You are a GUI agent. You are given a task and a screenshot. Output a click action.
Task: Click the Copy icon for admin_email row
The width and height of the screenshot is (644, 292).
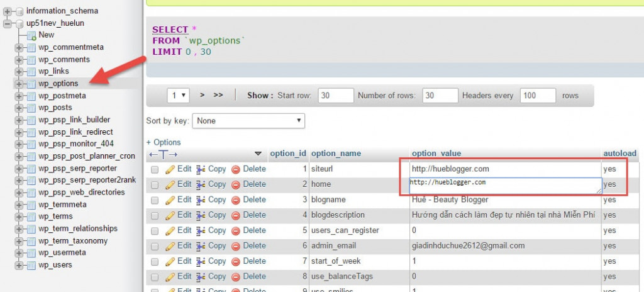[201, 246]
